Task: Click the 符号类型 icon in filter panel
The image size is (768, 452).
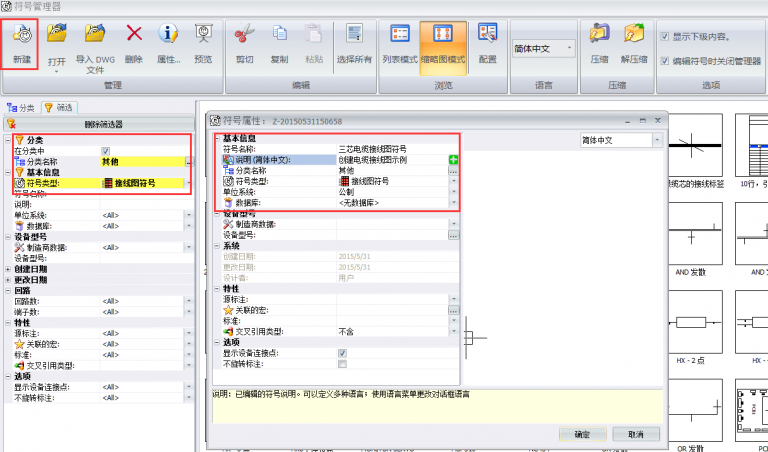Action: pos(19,183)
